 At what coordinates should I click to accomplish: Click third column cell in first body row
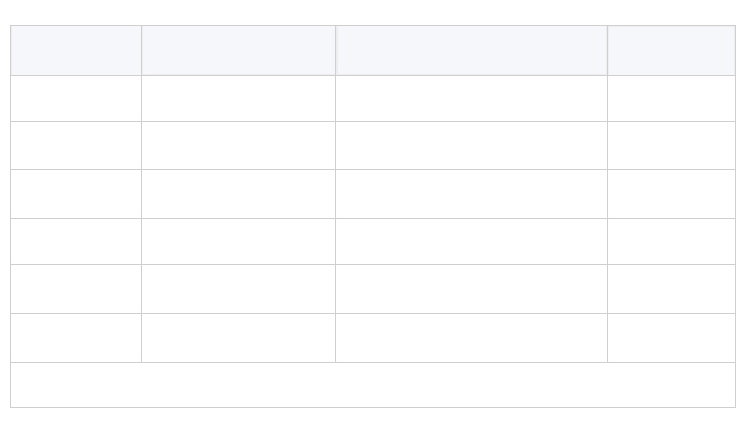tap(472, 99)
